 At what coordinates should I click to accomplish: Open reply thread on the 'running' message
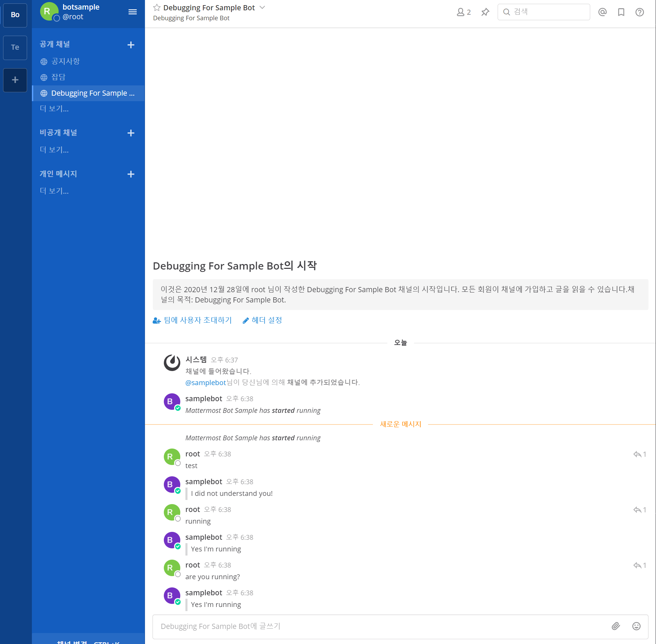coord(640,510)
